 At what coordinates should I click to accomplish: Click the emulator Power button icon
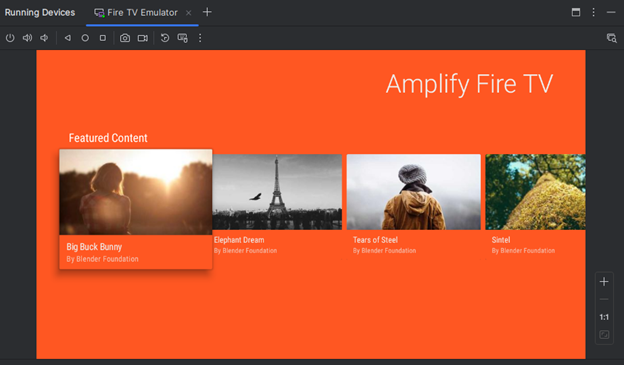tap(10, 38)
